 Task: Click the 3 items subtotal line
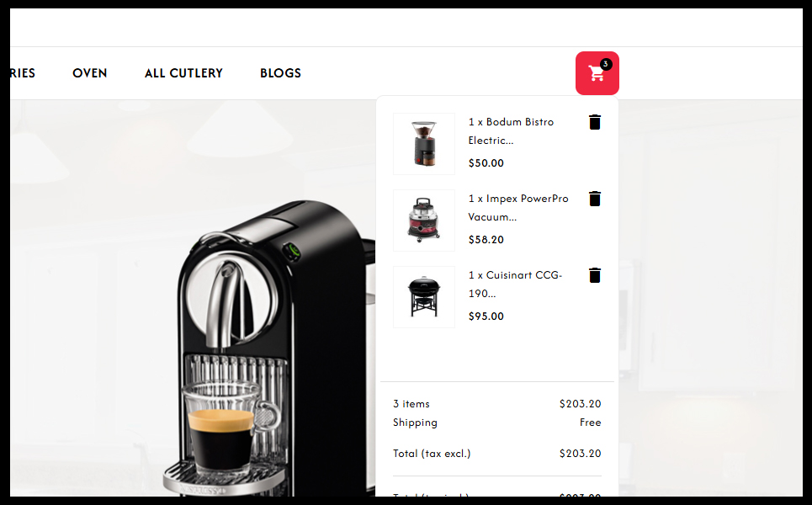point(497,404)
